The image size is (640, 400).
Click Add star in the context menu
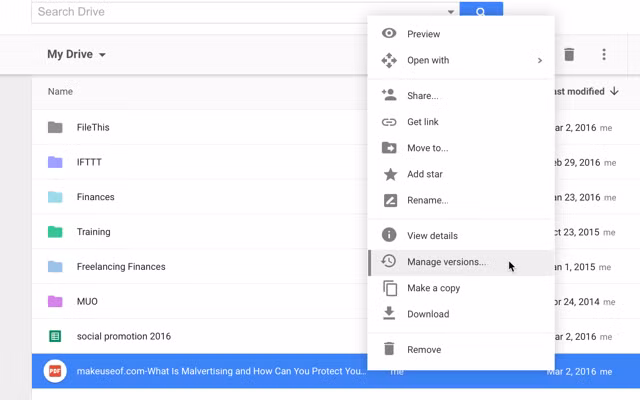[424, 174]
